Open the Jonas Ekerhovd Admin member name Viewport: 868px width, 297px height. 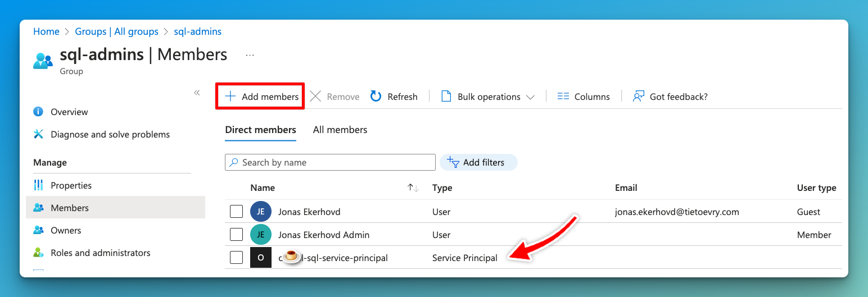[x=324, y=235]
